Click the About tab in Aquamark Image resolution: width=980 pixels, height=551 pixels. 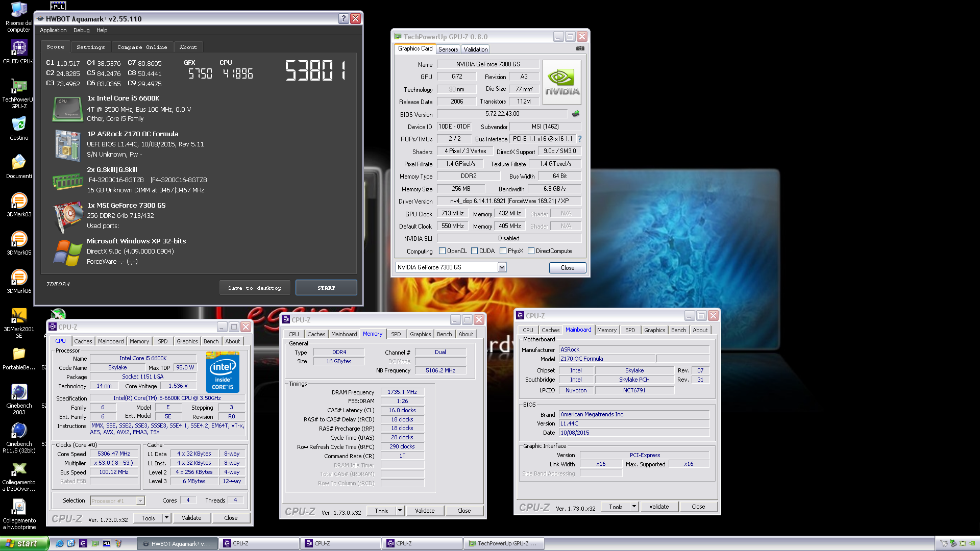click(x=188, y=47)
